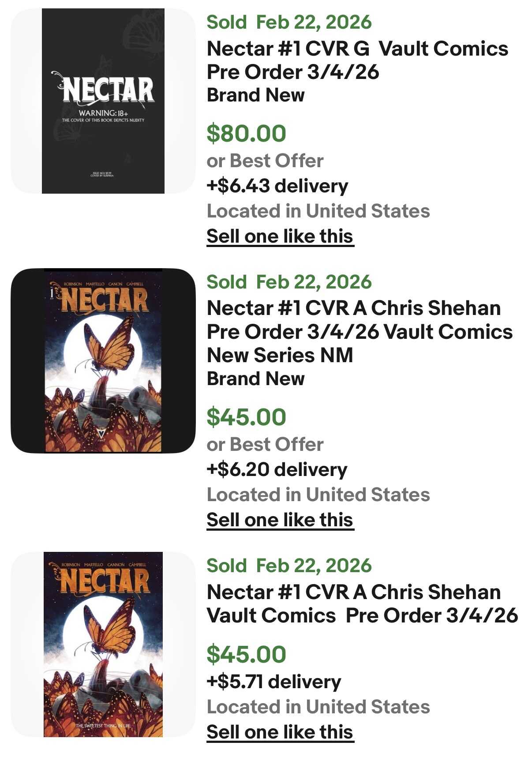532x757 pixels.
Task: Click the "+$6.43 delivery" shipping text
Action: click(x=277, y=186)
